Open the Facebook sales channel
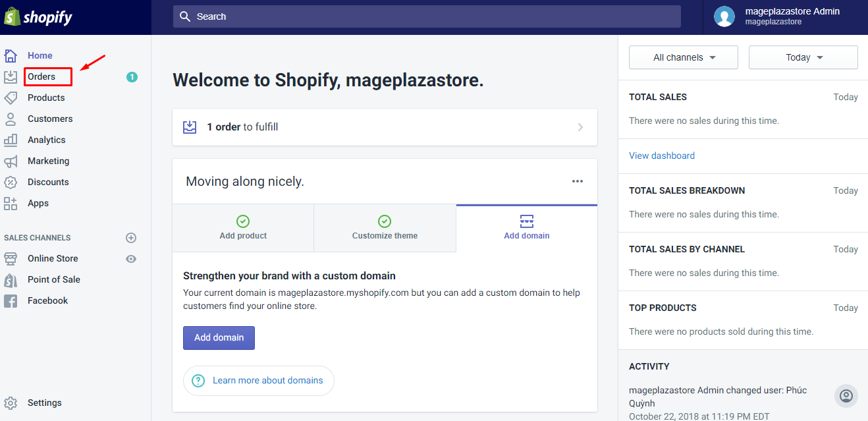 [x=47, y=300]
